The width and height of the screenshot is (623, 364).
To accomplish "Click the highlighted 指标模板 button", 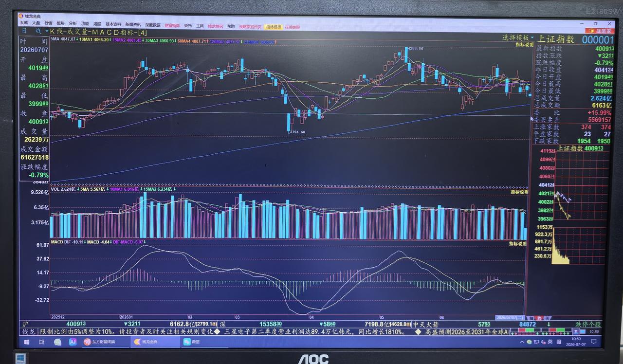I will [x=274, y=27].
